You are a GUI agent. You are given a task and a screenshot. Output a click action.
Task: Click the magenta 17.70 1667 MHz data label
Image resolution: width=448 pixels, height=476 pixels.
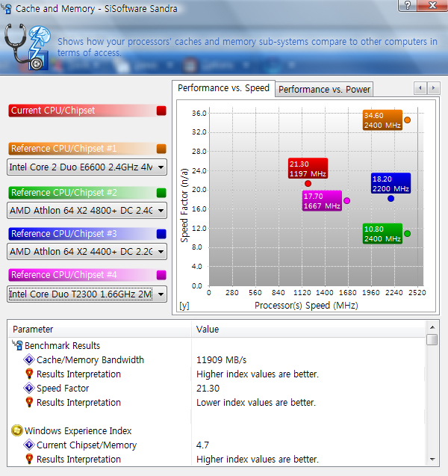[x=322, y=201]
